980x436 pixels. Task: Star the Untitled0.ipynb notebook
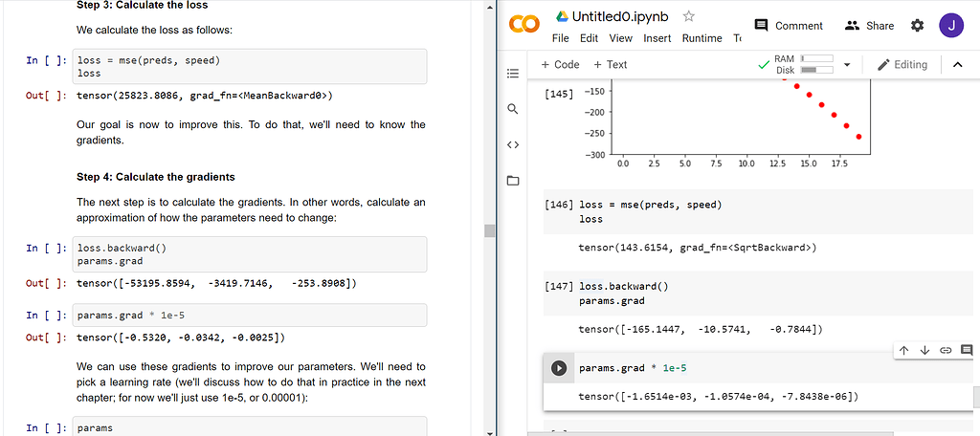[689, 17]
